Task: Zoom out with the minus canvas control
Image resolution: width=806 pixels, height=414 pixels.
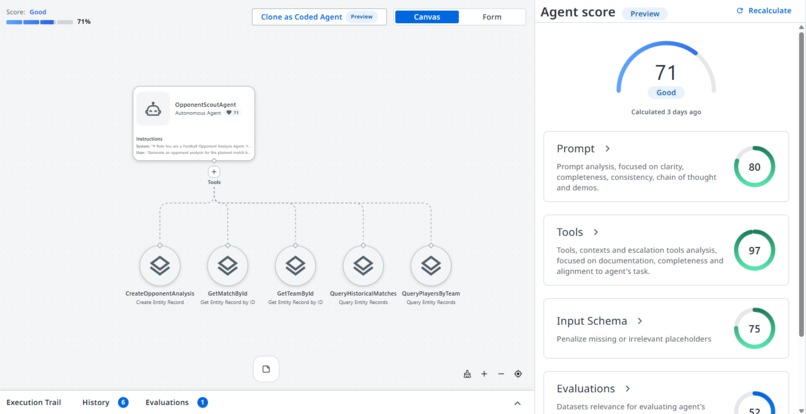Action: coord(501,374)
